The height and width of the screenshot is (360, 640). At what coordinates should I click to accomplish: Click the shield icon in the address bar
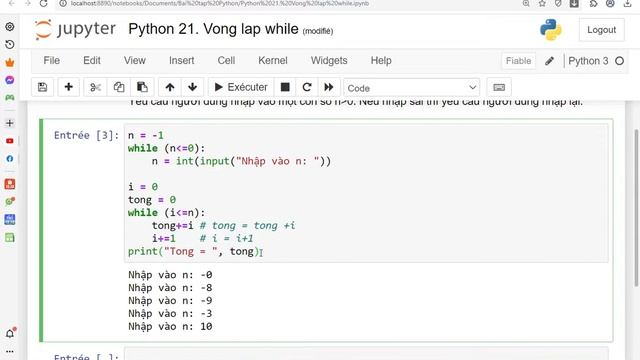(558, 4)
